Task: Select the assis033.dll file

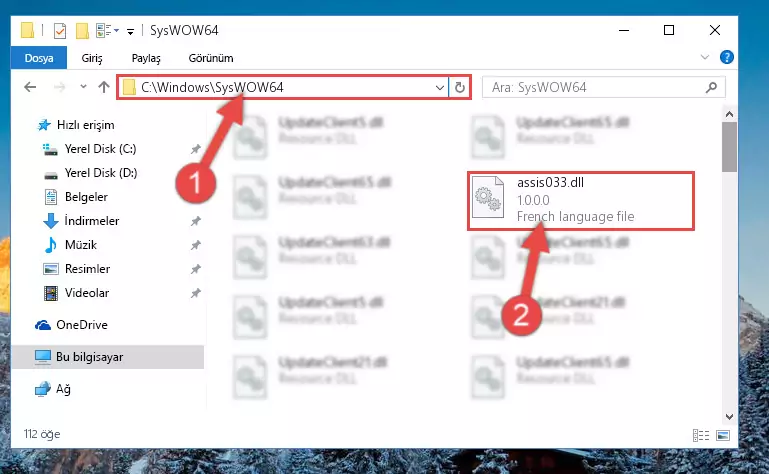Action: coord(581,200)
